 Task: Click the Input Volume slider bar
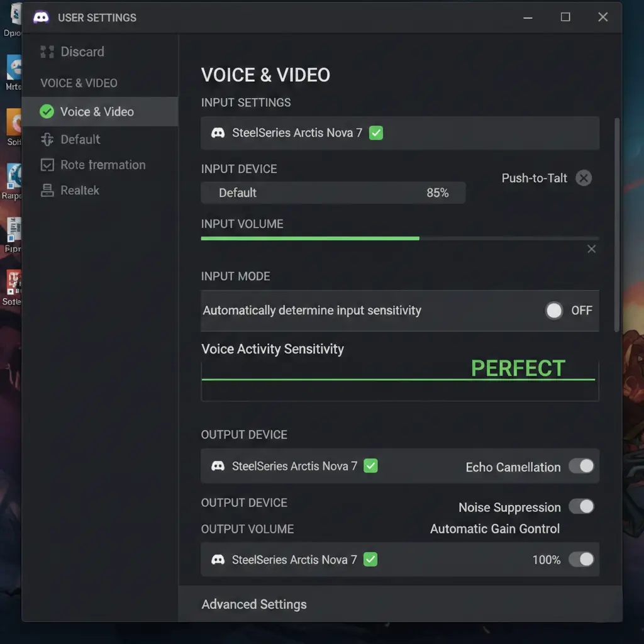(399, 238)
